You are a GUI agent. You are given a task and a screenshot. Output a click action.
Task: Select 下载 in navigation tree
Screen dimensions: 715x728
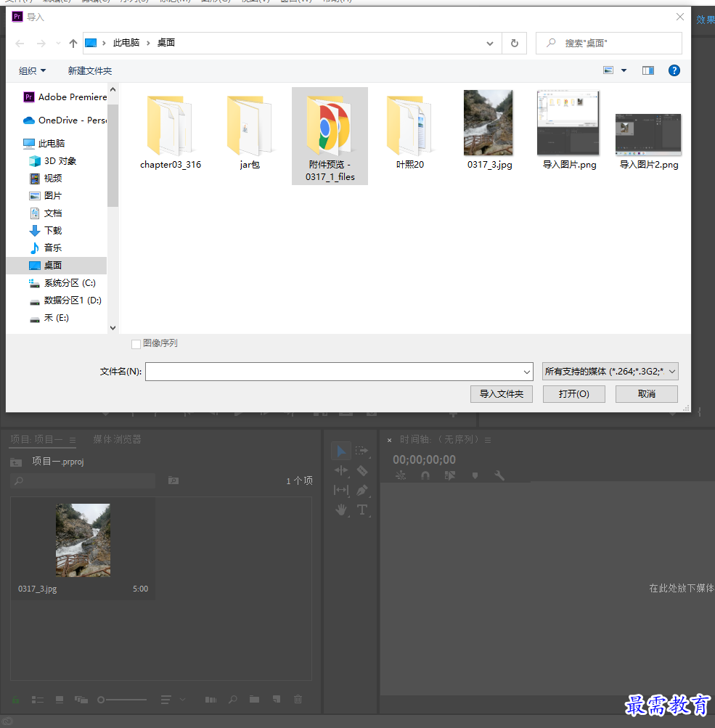tap(46, 231)
